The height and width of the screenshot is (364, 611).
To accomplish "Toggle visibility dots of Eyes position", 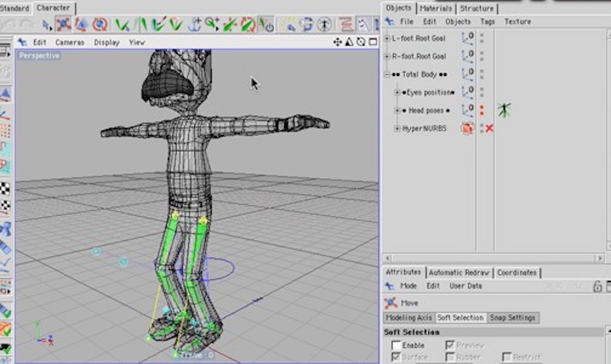I will (x=482, y=92).
